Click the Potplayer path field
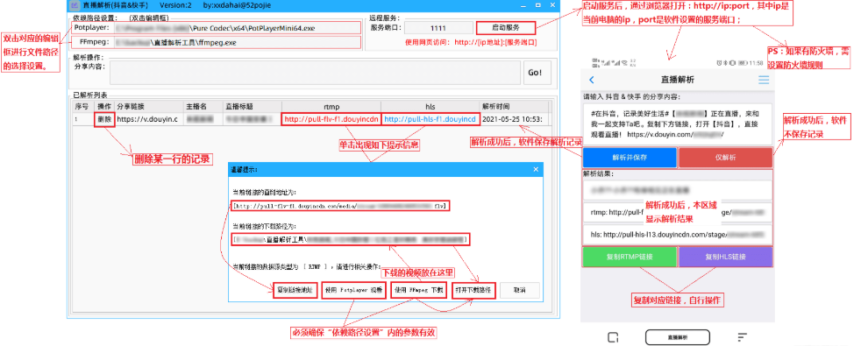The width and height of the screenshot is (868, 346). coord(237,28)
